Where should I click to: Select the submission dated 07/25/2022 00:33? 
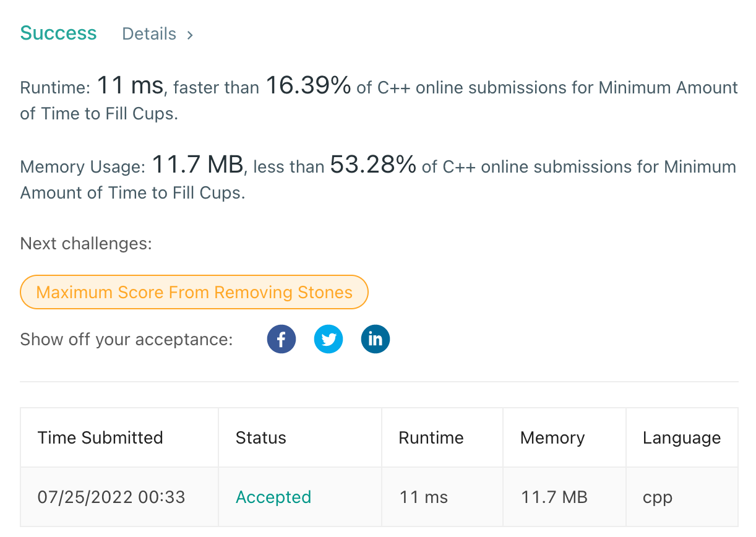tap(111, 497)
